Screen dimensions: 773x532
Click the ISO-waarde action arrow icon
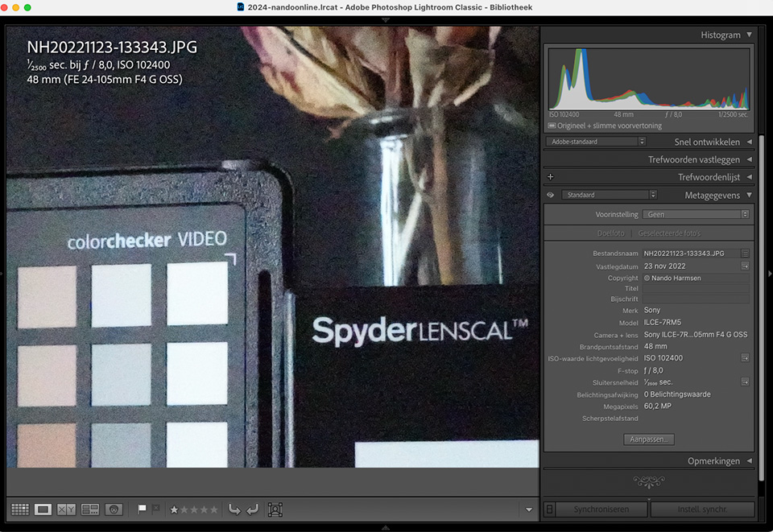tap(745, 357)
